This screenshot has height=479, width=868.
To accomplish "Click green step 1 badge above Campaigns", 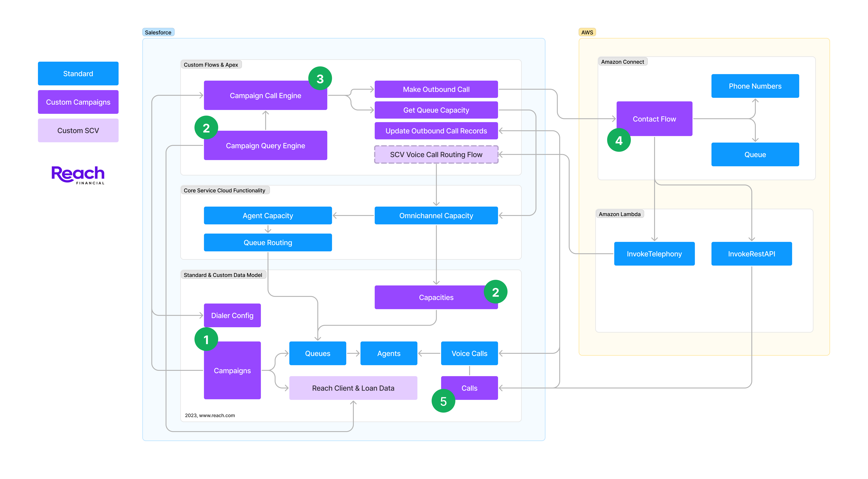I will point(206,339).
